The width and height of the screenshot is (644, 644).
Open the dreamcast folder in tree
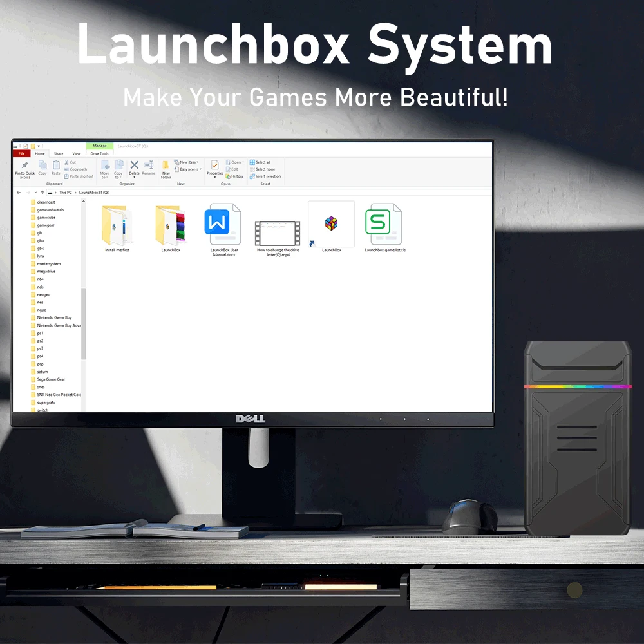(43, 202)
